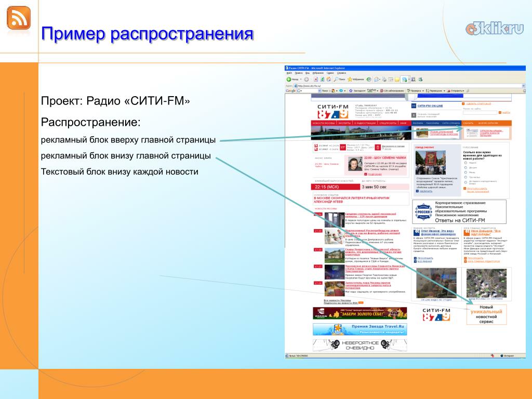Click the highlighted globe-page icon in IE toolbar
Screen dimensions: 532x399
click(x=404, y=79)
